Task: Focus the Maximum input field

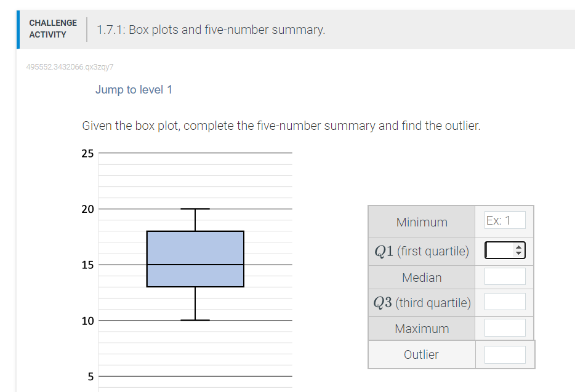Action: [x=505, y=327]
